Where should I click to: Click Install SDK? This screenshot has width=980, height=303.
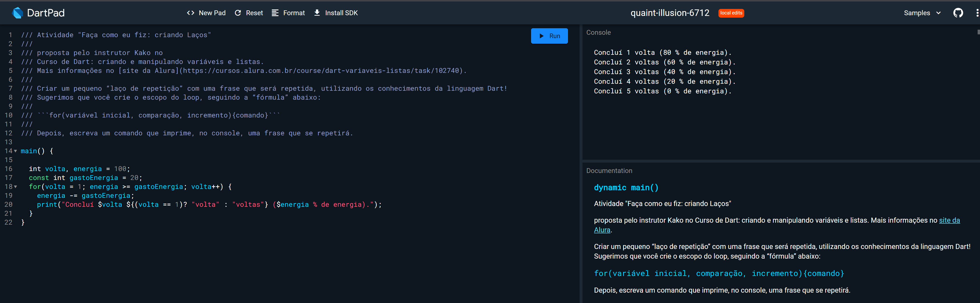click(336, 13)
